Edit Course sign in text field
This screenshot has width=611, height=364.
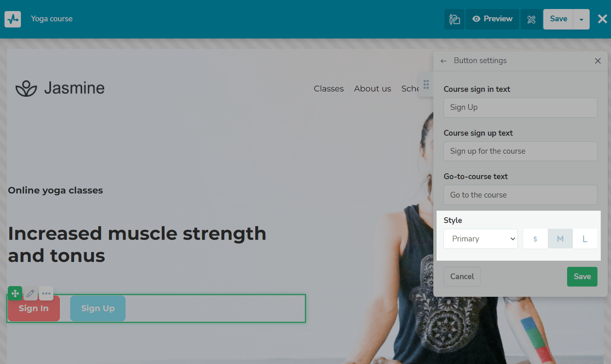[520, 107]
